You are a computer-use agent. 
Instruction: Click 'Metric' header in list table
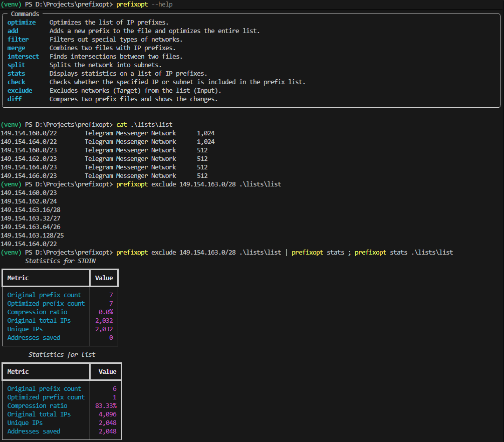(18, 372)
